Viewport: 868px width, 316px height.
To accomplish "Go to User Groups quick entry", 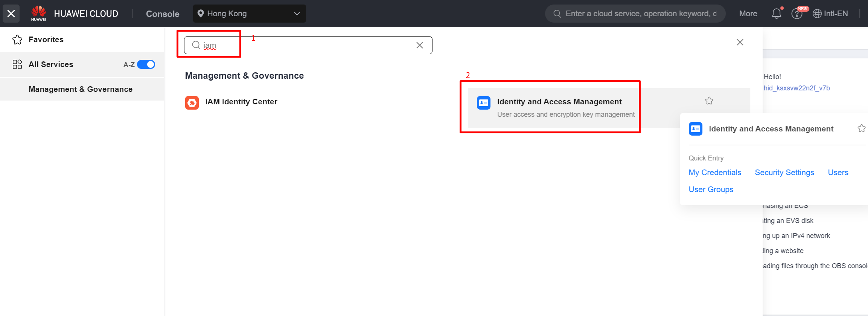I will (x=711, y=189).
